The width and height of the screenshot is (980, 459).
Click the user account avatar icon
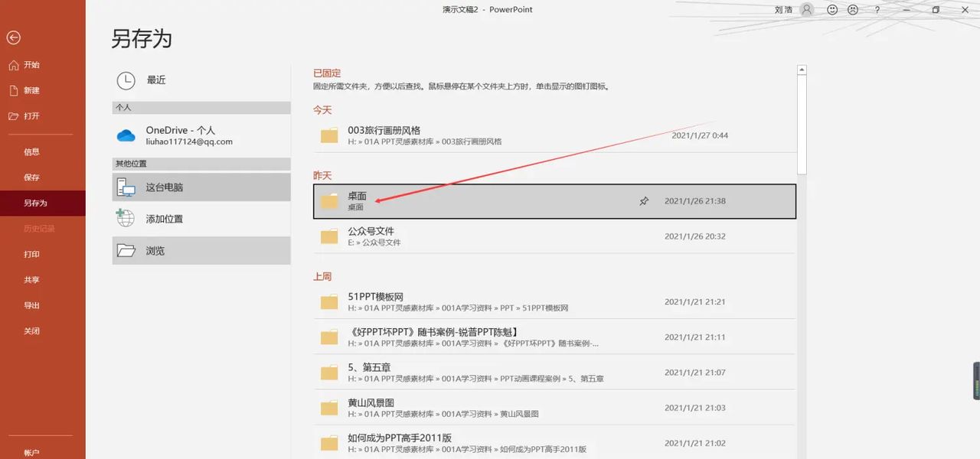tap(808, 9)
